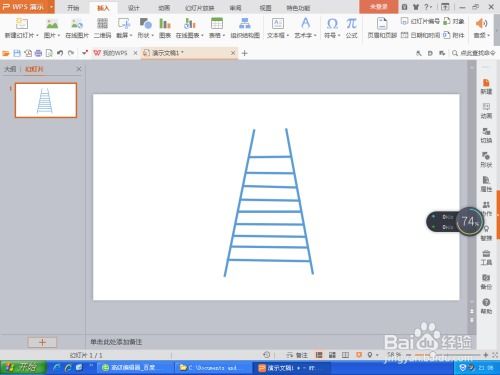500x375 pixels.
Task: Click the zoom slider in status bar
Action: [x=447, y=355]
